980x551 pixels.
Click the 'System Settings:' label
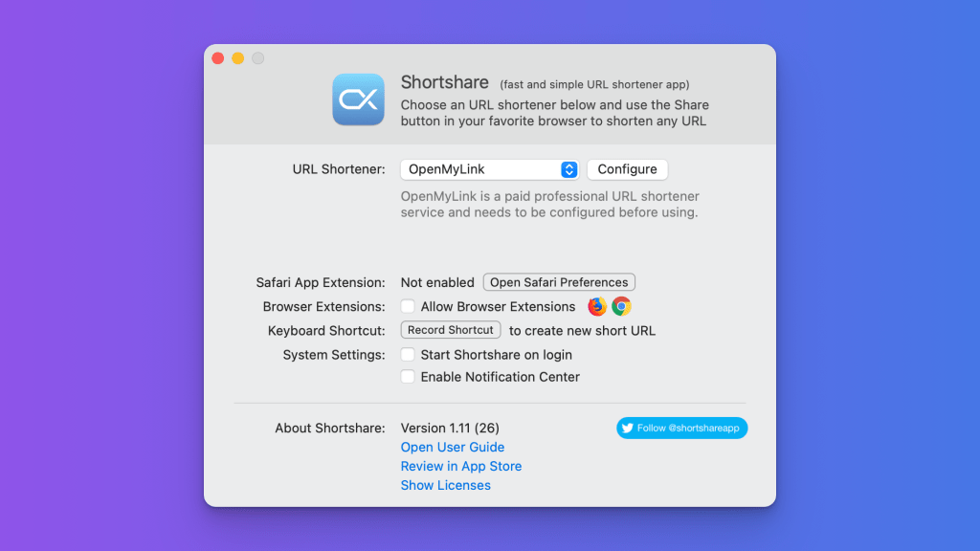[334, 355]
